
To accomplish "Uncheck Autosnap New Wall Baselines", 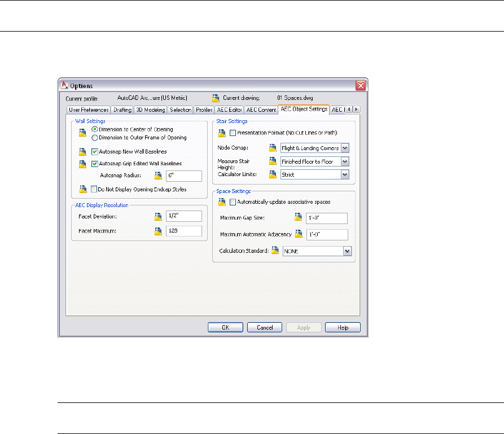I will coord(94,151).
